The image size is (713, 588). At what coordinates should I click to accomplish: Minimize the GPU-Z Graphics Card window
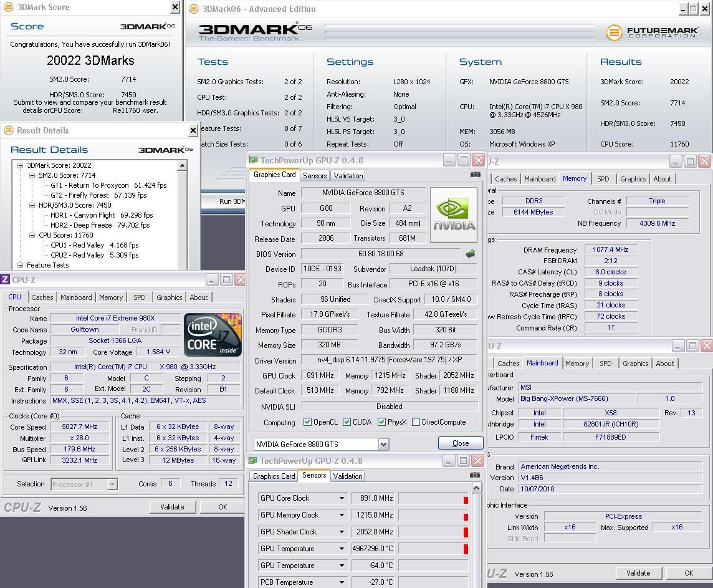pos(449,160)
